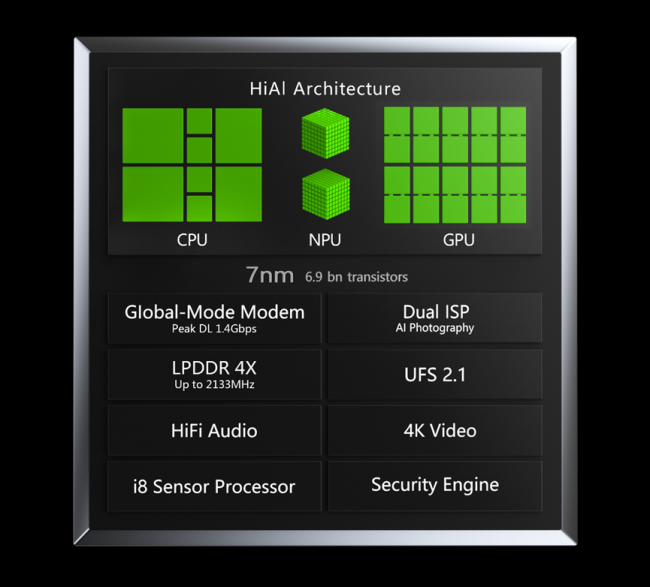Click the lower NPU cube icon

pyautogui.click(x=326, y=194)
